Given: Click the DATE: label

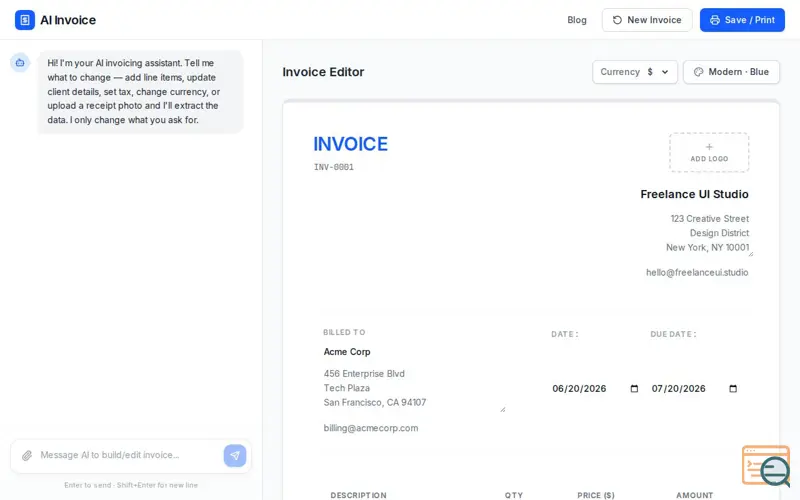Looking at the screenshot, I should [x=565, y=334].
